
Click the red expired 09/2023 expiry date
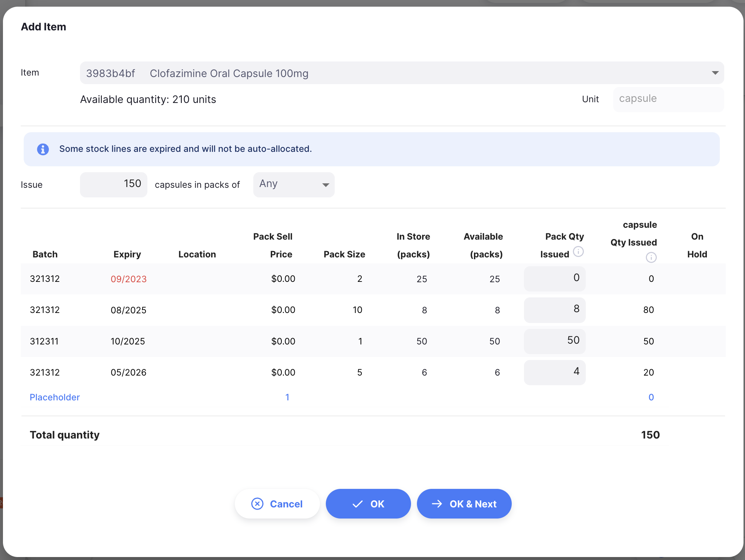tap(128, 279)
